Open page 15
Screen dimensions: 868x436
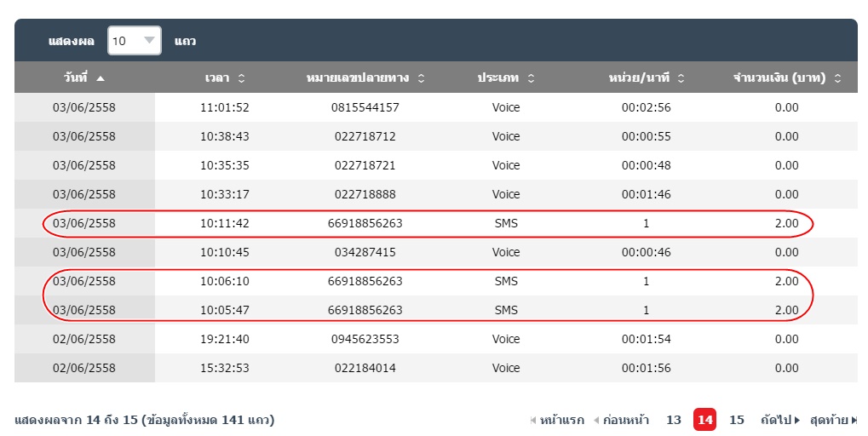pos(737,420)
